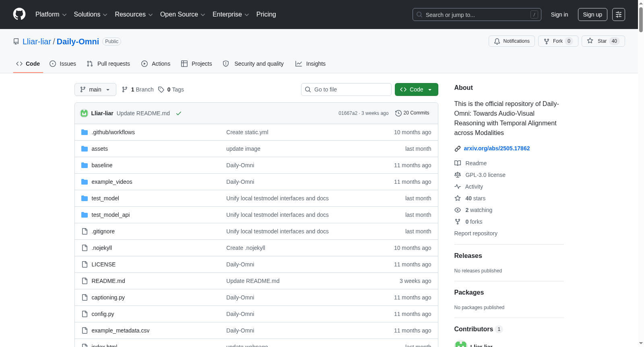Expand the Enterprise menu
The height and width of the screenshot is (347, 644).
pos(231,15)
